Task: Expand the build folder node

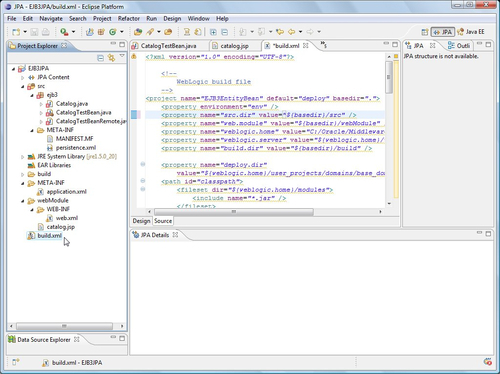Action: (x=23, y=174)
